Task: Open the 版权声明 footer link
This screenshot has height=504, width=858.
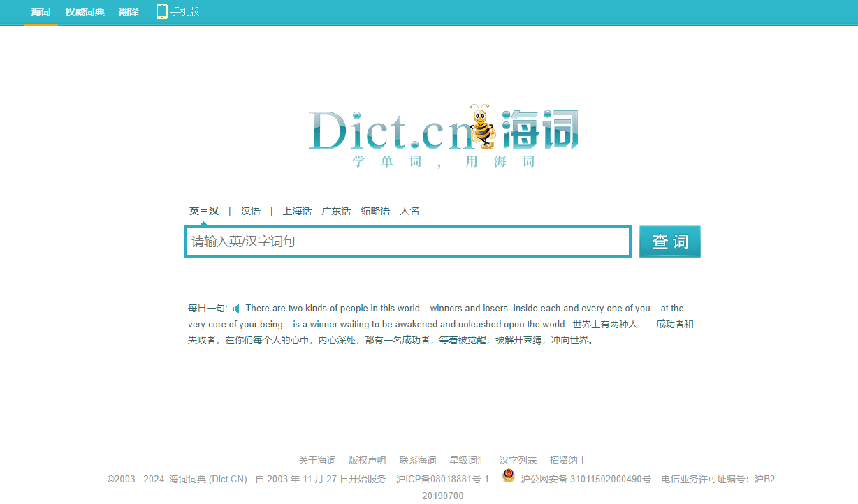Action: tap(368, 460)
